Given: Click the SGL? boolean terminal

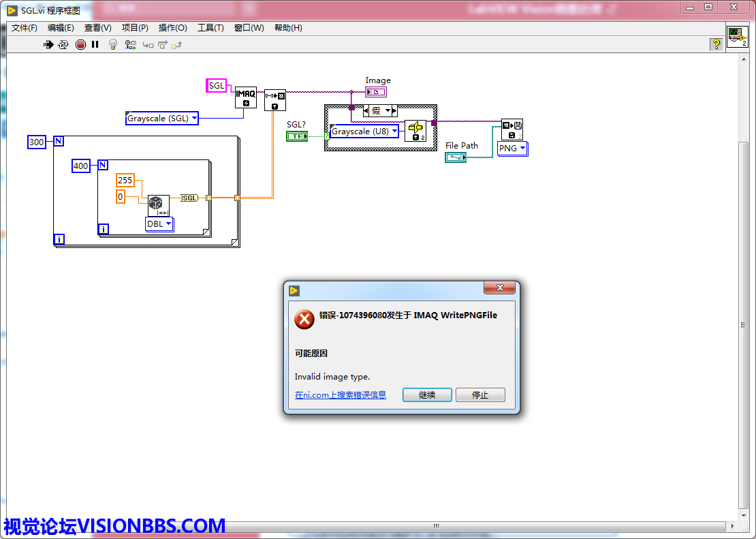Looking at the screenshot, I should point(296,136).
